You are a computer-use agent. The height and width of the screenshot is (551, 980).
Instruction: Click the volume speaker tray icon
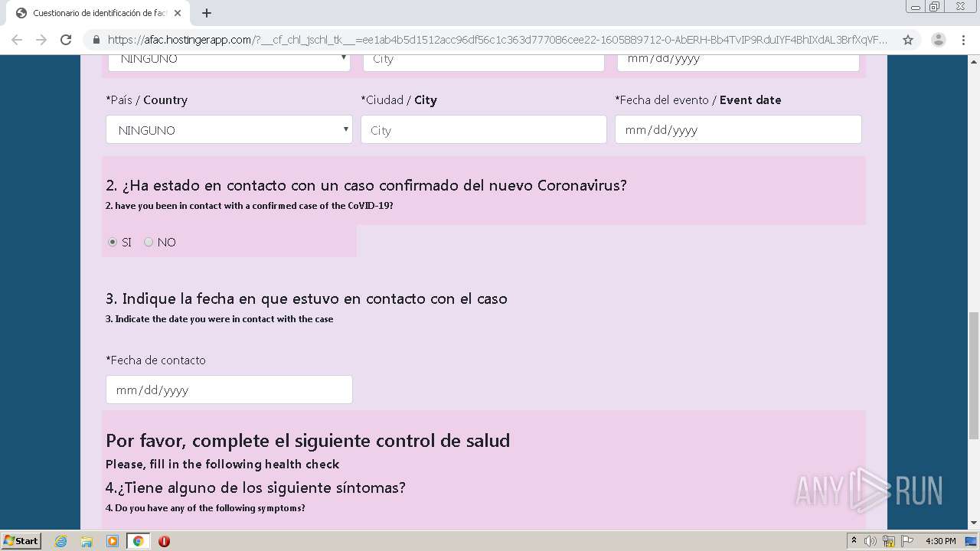click(871, 541)
